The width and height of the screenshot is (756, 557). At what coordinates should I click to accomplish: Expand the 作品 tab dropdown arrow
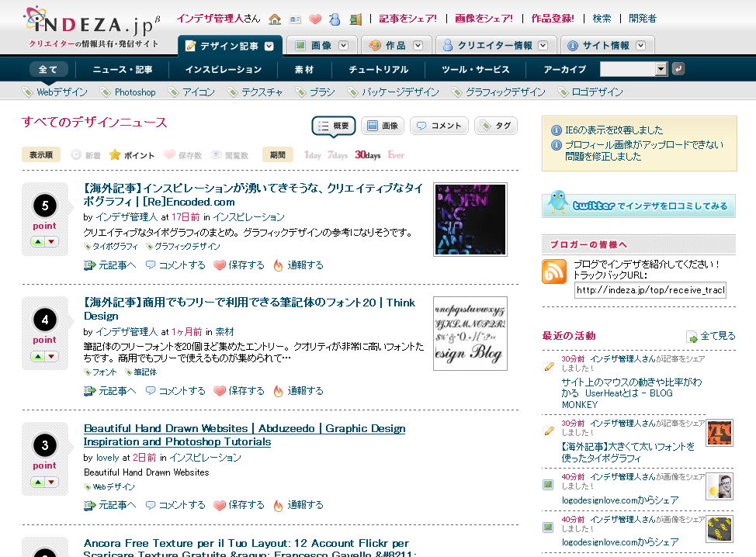tap(418, 45)
